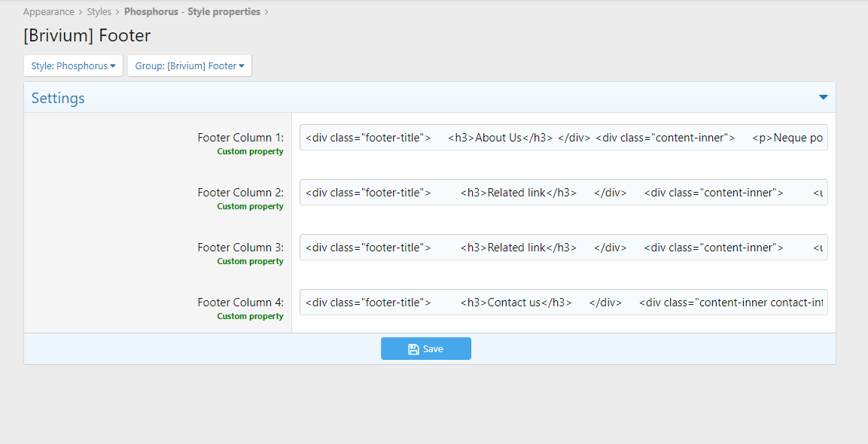Collapse the Settings section arrow
Image resolution: width=868 pixels, height=444 pixels.
click(x=823, y=97)
